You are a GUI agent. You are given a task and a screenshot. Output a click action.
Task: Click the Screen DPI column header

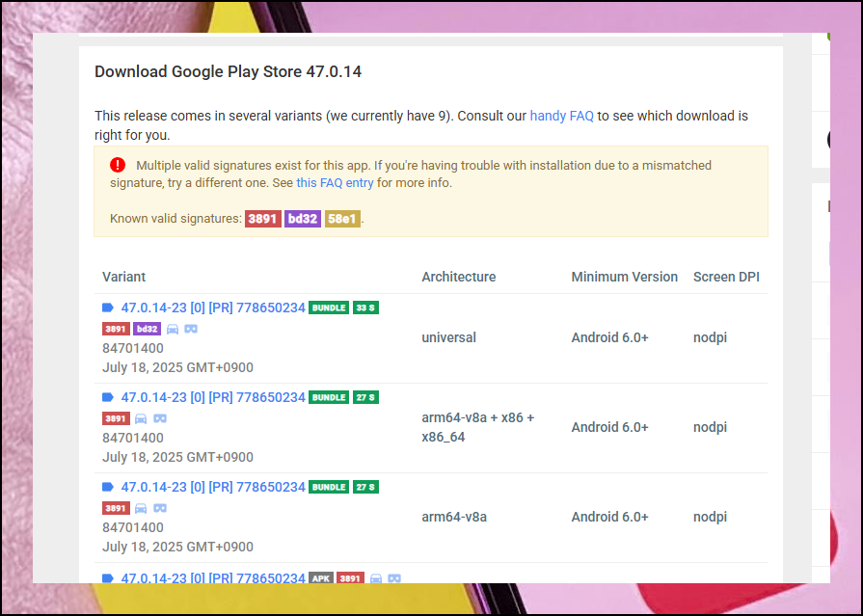(726, 277)
